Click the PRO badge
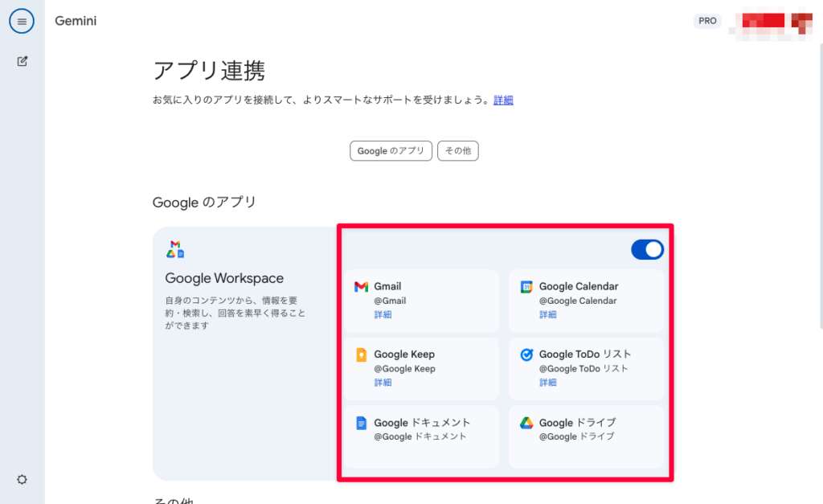The height and width of the screenshot is (504, 823). click(707, 21)
